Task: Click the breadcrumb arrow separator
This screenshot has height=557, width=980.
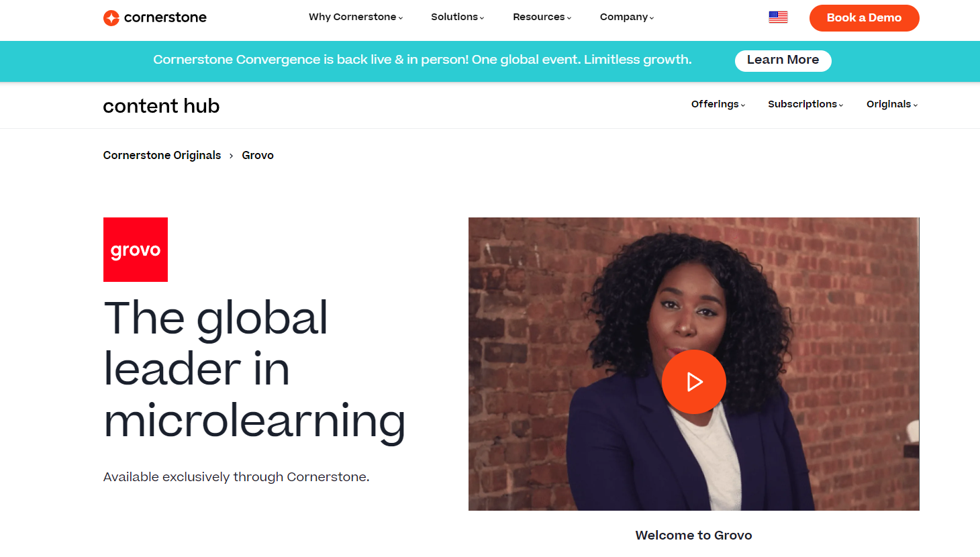Action: coord(231,156)
